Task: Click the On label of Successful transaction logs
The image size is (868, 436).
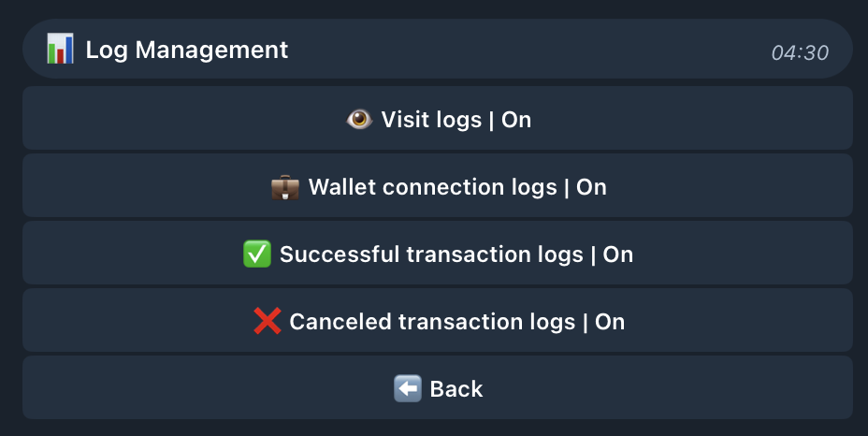Action: [617, 254]
